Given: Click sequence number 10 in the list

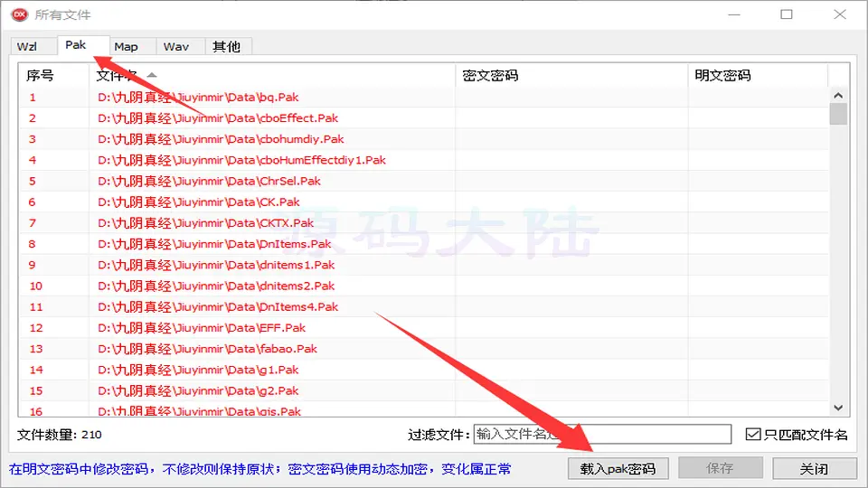Looking at the screenshot, I should click(x=36, y=286).
